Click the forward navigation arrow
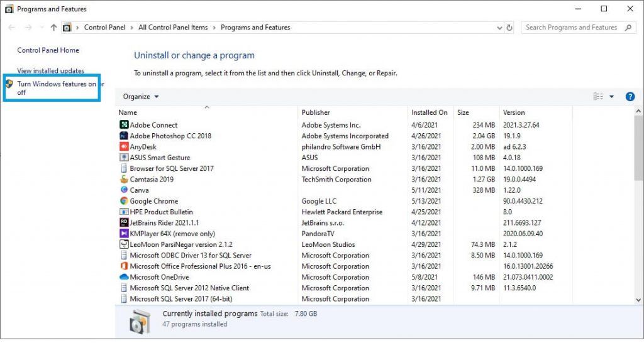This screenshot has height=343, width=644. point(28,28)
